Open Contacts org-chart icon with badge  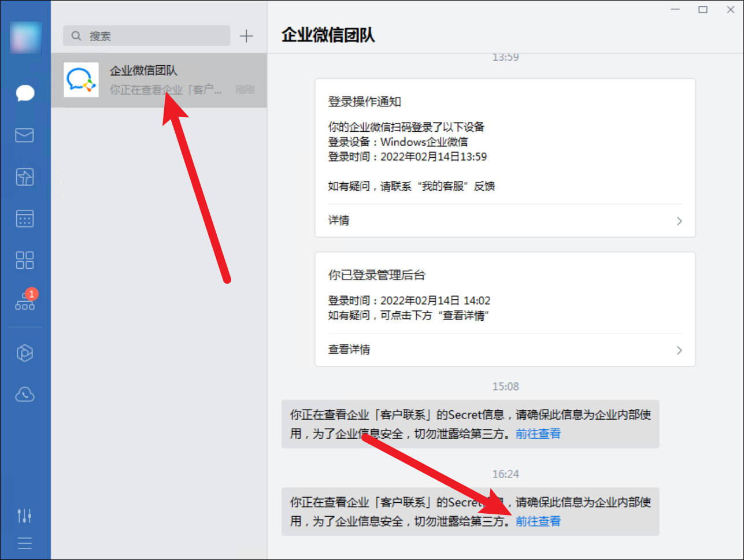25,300
